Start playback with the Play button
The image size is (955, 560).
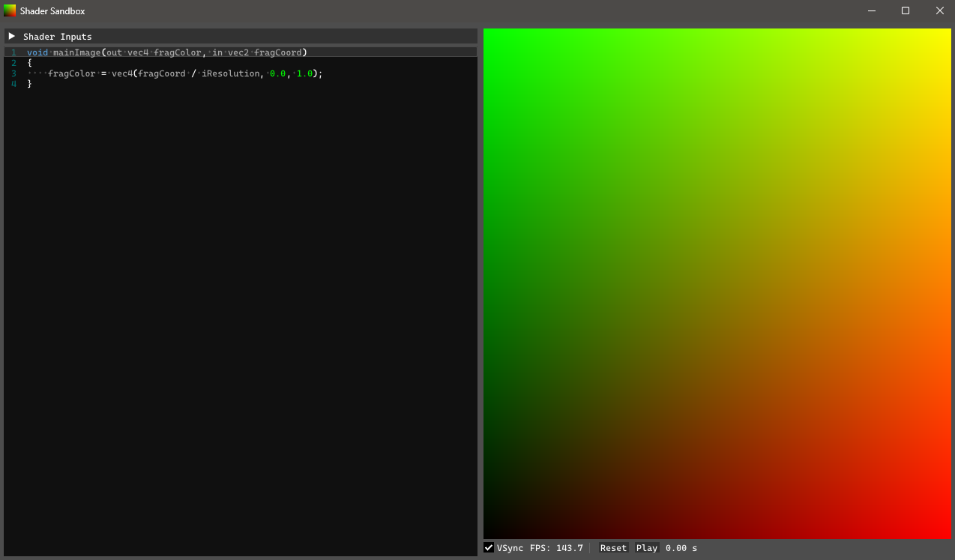click(646, 548)
